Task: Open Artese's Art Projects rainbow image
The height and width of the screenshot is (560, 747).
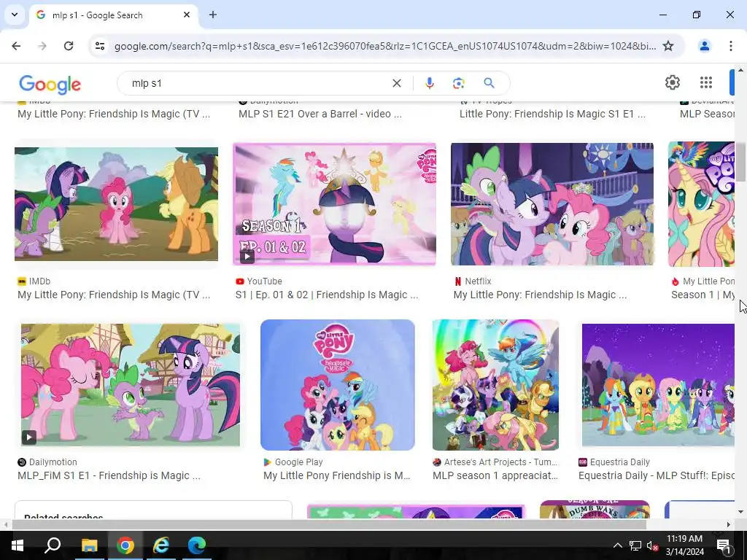Action: pos(495,385)
